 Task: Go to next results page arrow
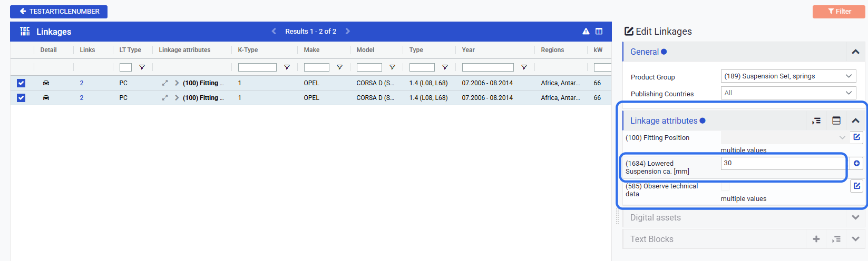click(348, 32)
